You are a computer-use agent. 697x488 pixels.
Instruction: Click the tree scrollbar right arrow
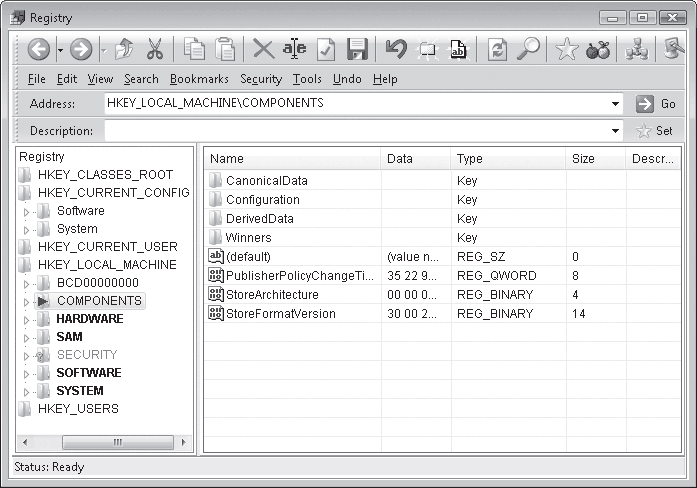pos(184,442)
